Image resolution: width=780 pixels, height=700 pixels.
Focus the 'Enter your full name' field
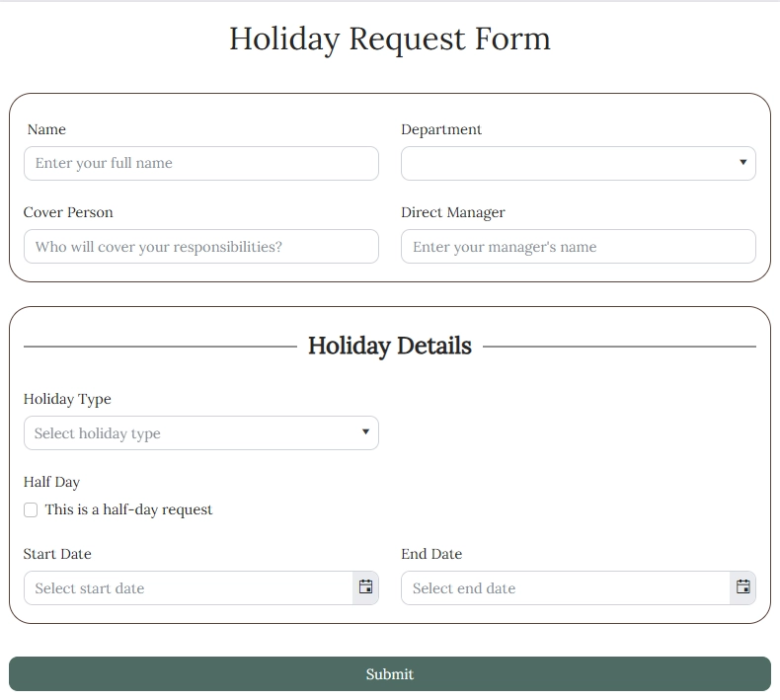pos(200,164)
